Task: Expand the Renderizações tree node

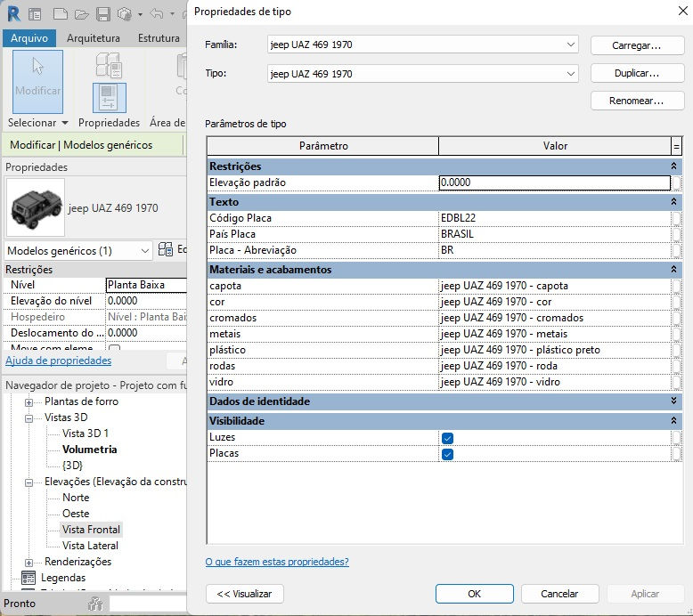Action: pos(29,563)
